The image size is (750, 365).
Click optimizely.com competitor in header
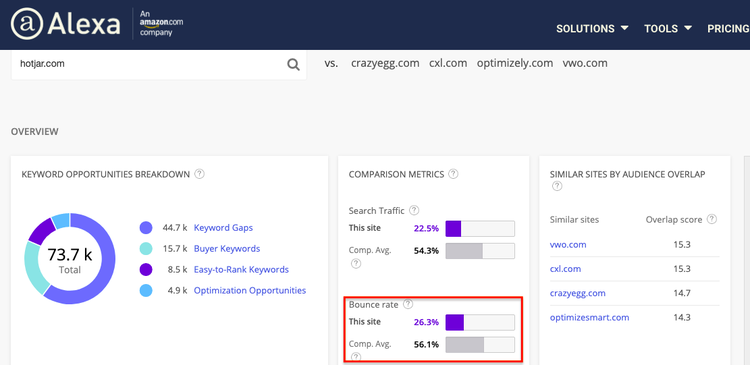click(515, 63)
